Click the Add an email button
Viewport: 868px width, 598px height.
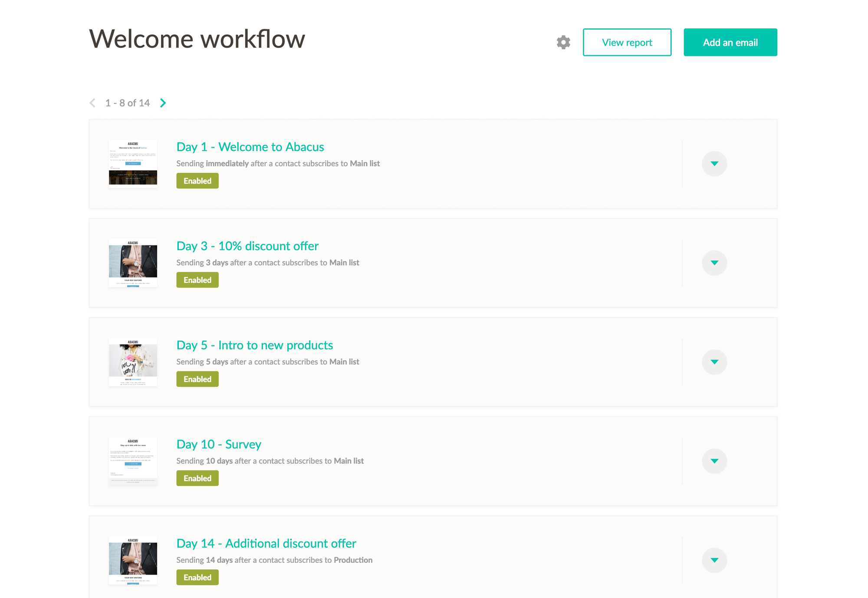tap(730, 42)
